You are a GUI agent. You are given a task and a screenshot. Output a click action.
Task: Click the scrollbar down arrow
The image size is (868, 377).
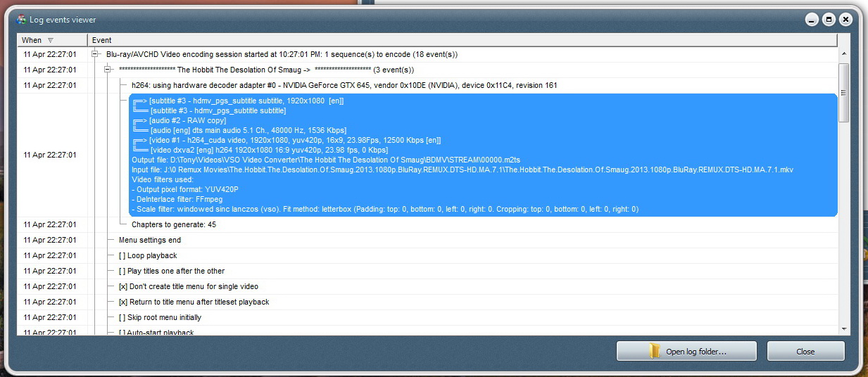(x=844, y=328)
